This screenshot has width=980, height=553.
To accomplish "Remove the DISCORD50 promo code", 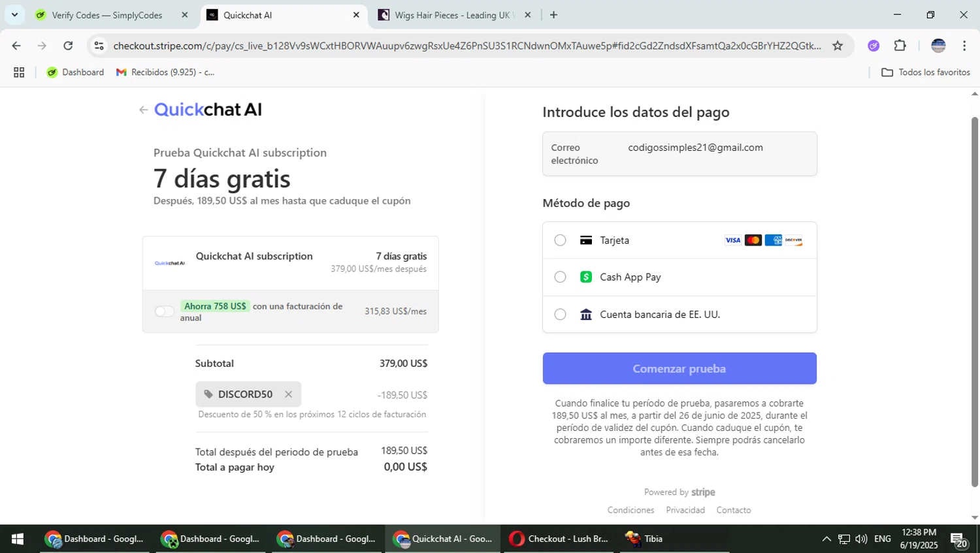I will pyautogui.click(x=288, y=394).
